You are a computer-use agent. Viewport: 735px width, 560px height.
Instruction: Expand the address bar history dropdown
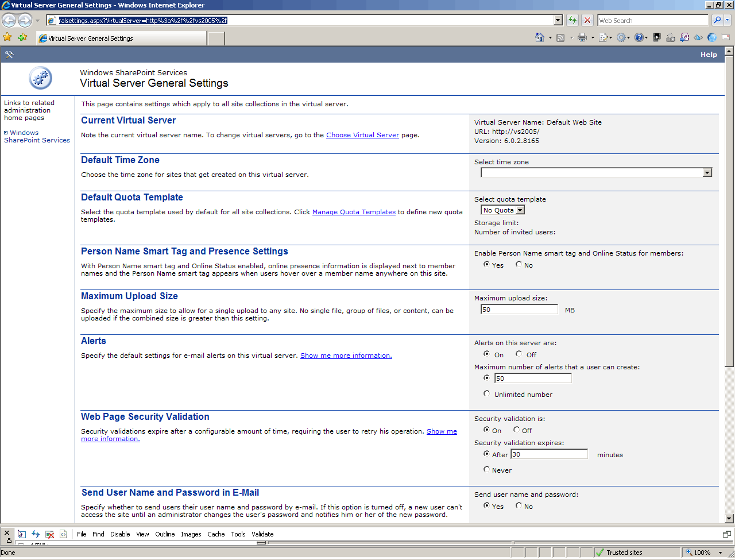[x=558, y=20]
